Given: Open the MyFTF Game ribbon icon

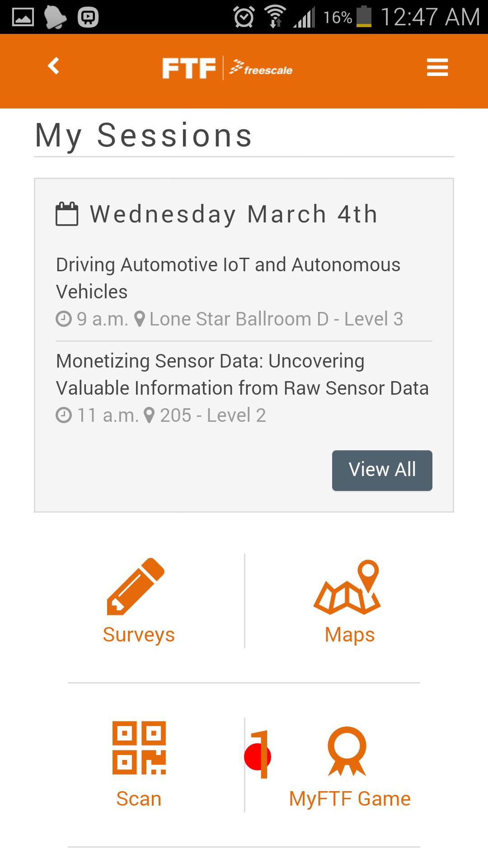Looking at the screenshot, I should 347,751.
